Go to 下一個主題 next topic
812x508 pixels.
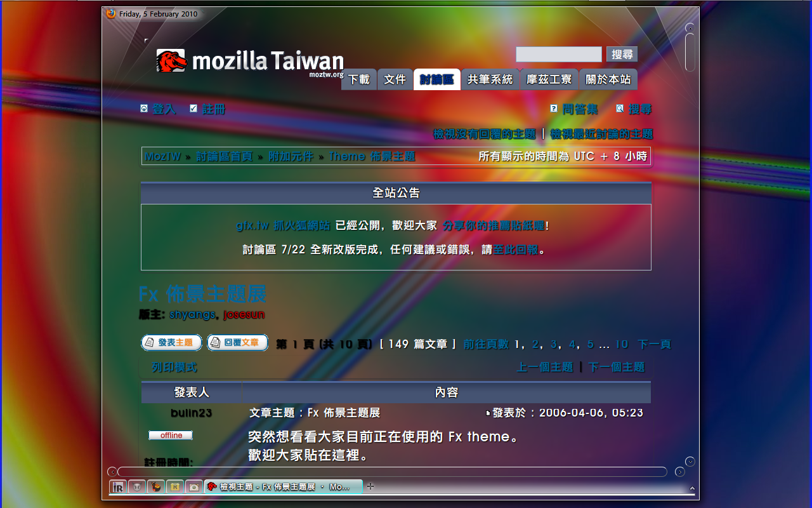click(617, 367)
